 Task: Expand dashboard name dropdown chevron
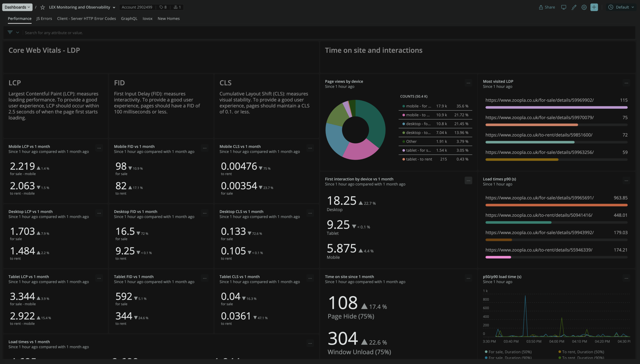[114, 8]
